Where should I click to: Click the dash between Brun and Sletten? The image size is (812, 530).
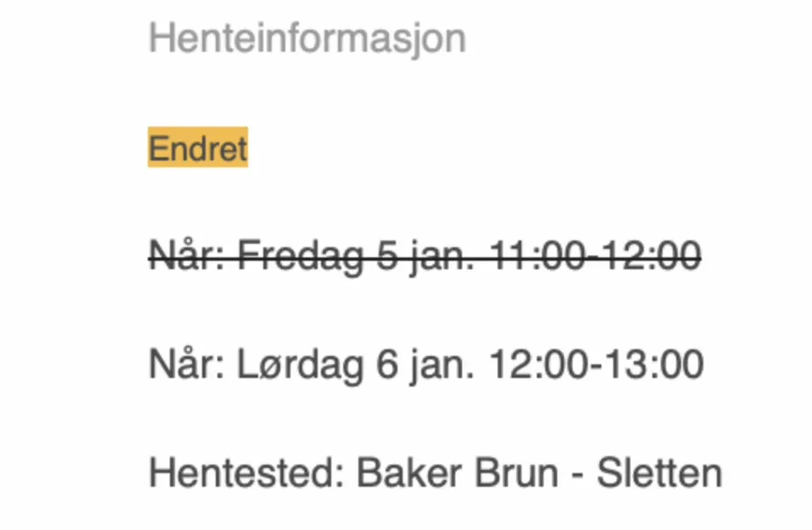click(578, 475)
